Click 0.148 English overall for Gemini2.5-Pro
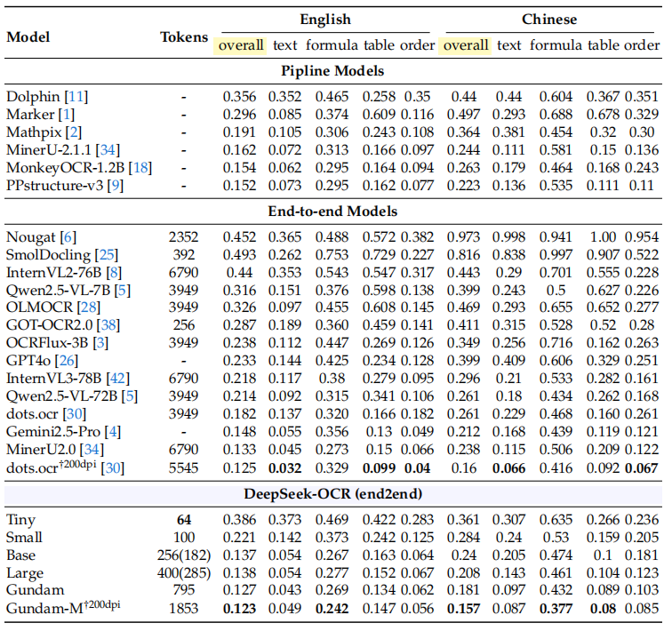The image size is (672, 631). pos(240,431)
